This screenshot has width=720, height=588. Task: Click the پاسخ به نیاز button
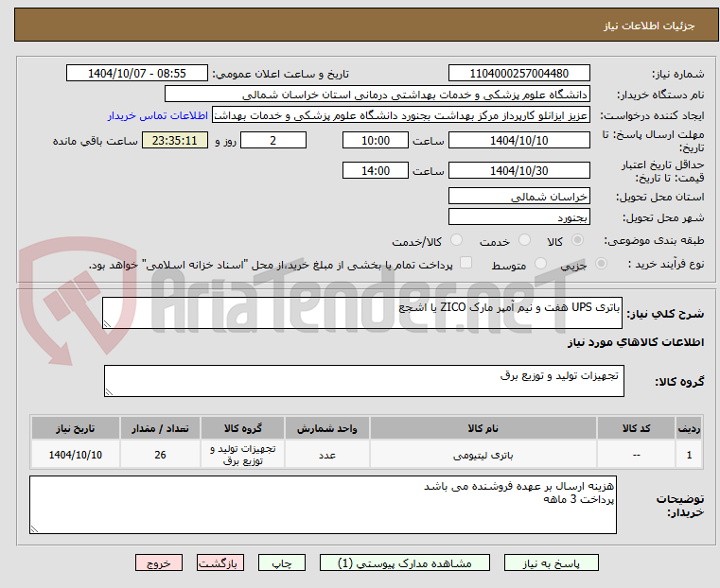(551, 562)
